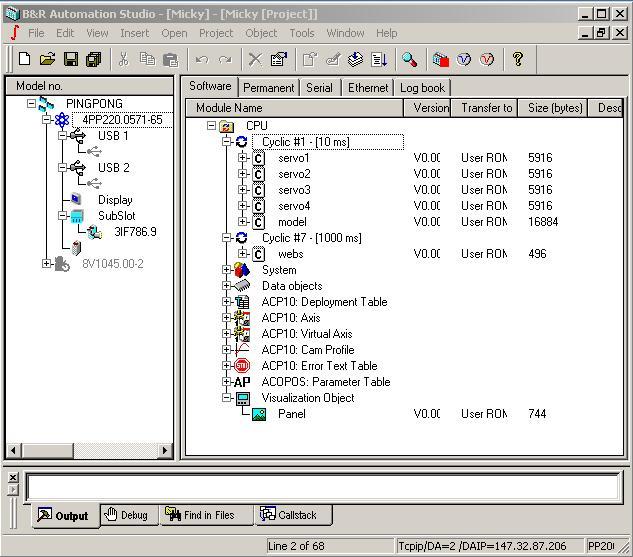Viewport: 633px width, 557px height.
Task: Click the Redo arrow icon
Action: tap(225, 60)
